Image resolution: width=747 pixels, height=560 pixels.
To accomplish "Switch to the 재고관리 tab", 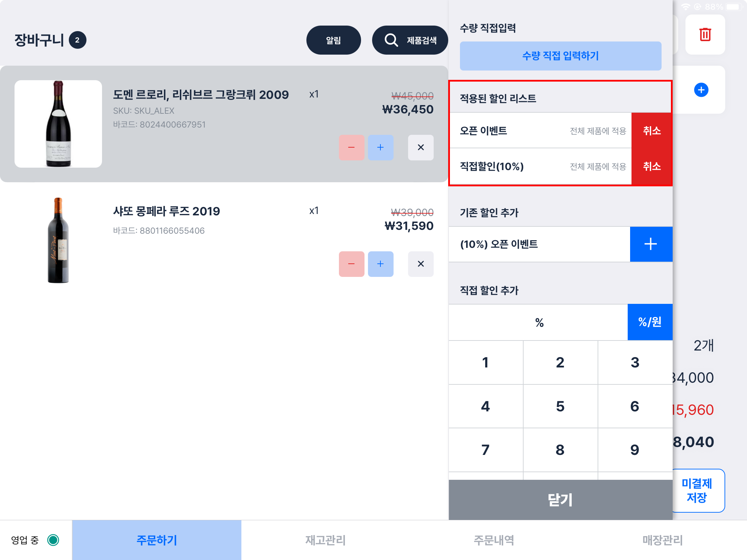I will [x=325, y=540].
